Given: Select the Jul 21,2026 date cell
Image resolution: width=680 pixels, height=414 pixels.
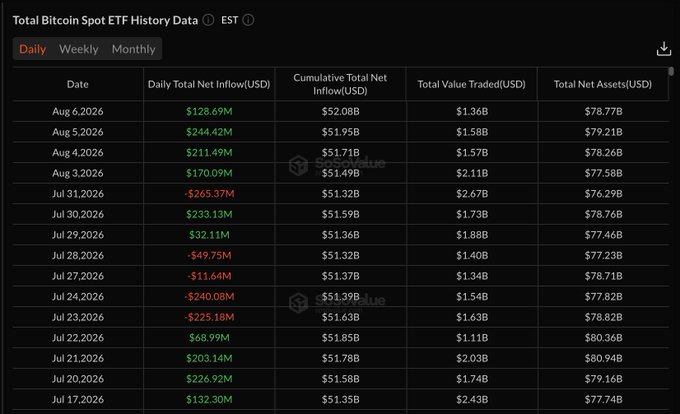Looking at the screenshot, I should coord(78,359).
